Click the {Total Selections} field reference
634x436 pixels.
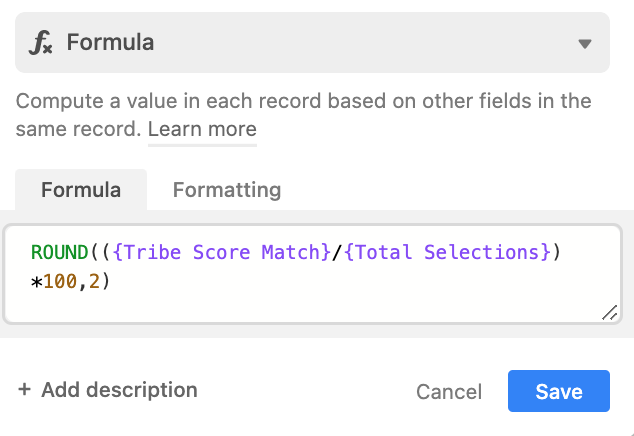[447, 252]
